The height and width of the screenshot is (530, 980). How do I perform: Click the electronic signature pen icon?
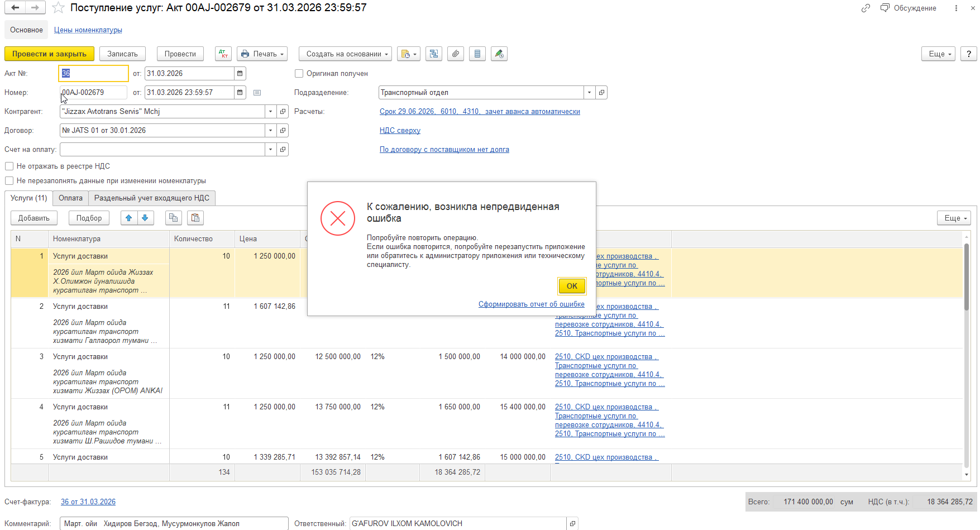pyautogui.click(x=499, y=54)
